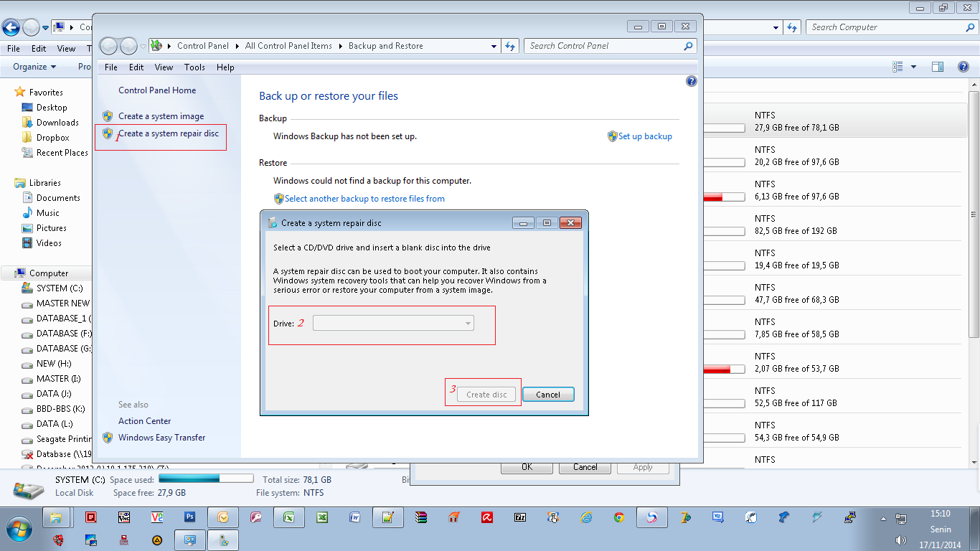The width and height of the screenshot is (980, 551).
Task: Open the Organize dropdown menu
Action: (x=34, y=67)
